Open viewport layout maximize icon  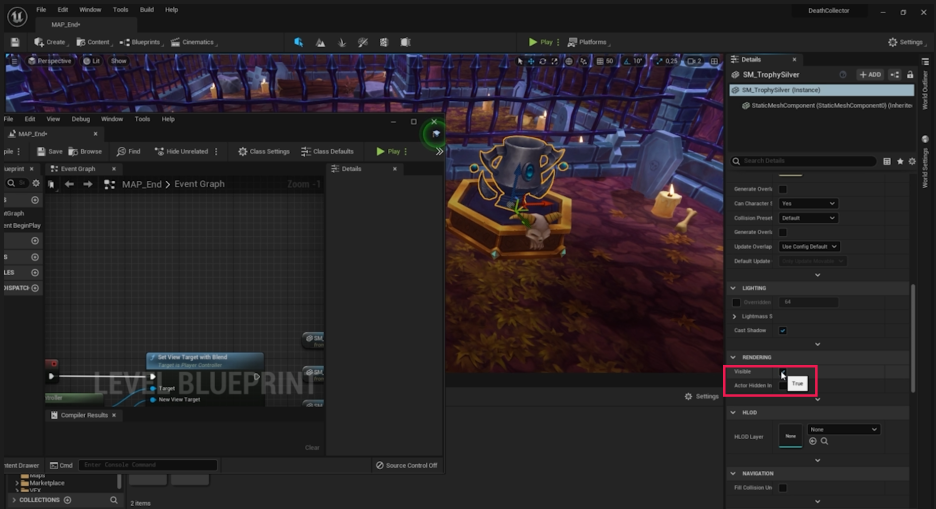715,61
